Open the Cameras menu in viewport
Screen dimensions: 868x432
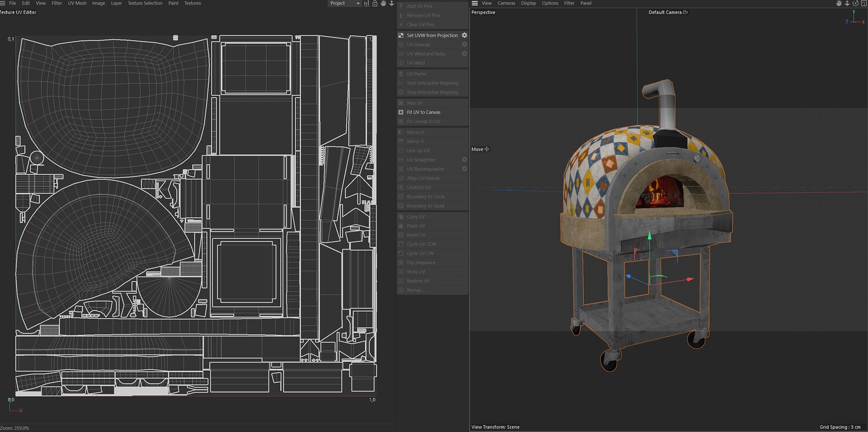coord(506,3)
